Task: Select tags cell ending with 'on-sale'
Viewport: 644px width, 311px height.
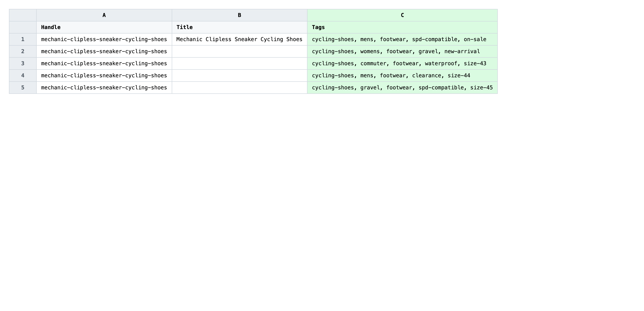Action: click(x=402, y=39)
